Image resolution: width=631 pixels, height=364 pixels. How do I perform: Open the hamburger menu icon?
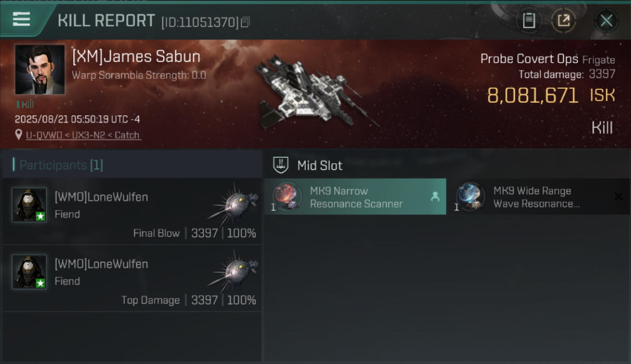pos(21,19)
